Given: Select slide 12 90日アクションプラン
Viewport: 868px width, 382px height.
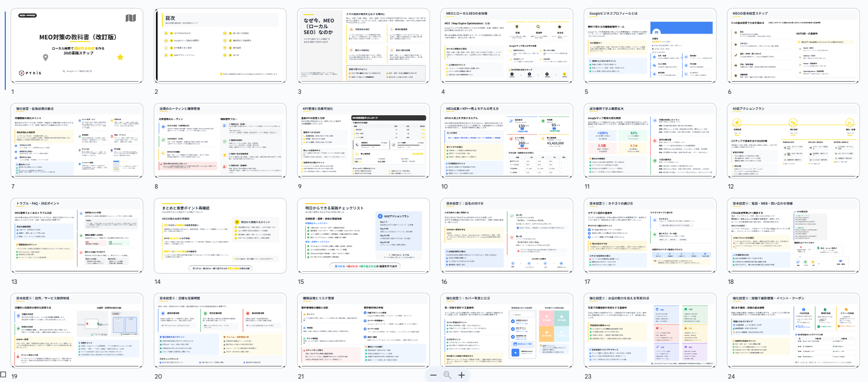Looking at the screenshot, I should pos(793,140).
